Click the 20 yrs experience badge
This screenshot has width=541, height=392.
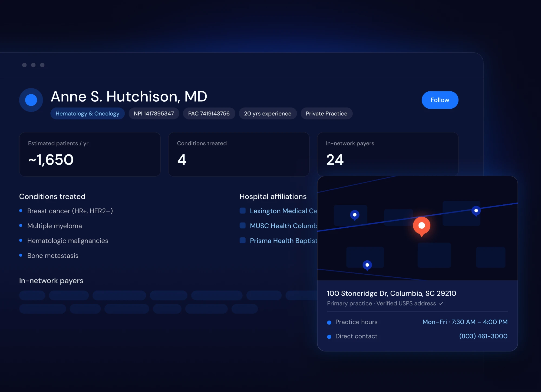coord(268,114)
